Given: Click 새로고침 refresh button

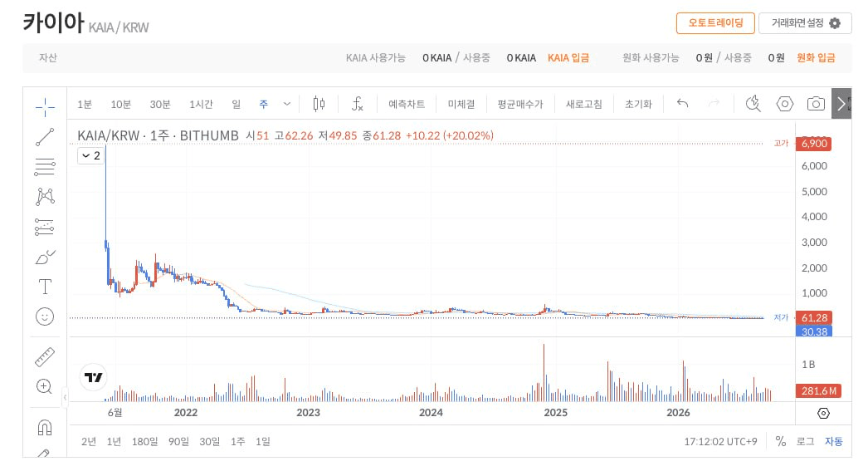Looking at the screenshot, I should click(x=584, y=104).
